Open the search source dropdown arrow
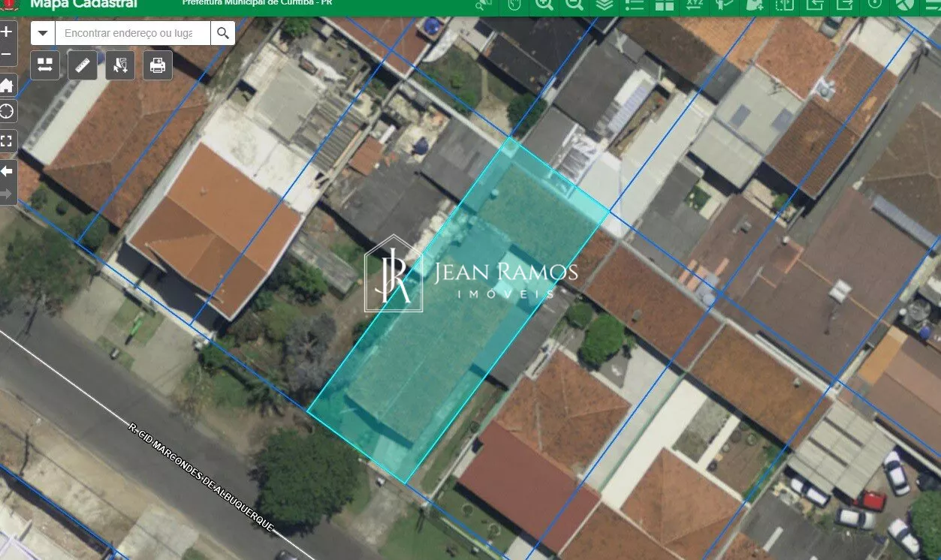Screen dimensions: 941x560 [43, 33]
